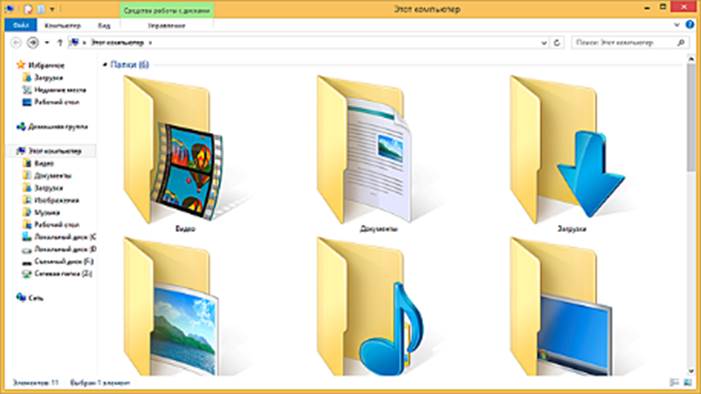Click the search box for Этот компьютер
Screen dimensions: 701x394
pos(630,43)
